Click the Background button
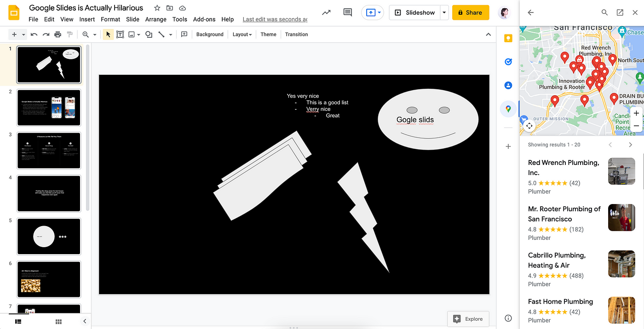This screenshot has width=644, height=329. pos(210,34)
